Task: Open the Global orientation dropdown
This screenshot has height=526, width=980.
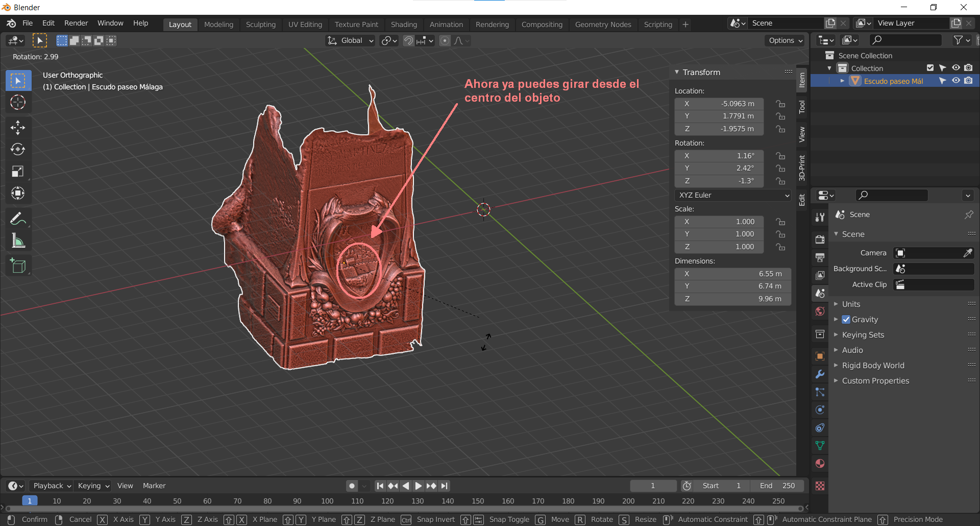Action: 351,40
